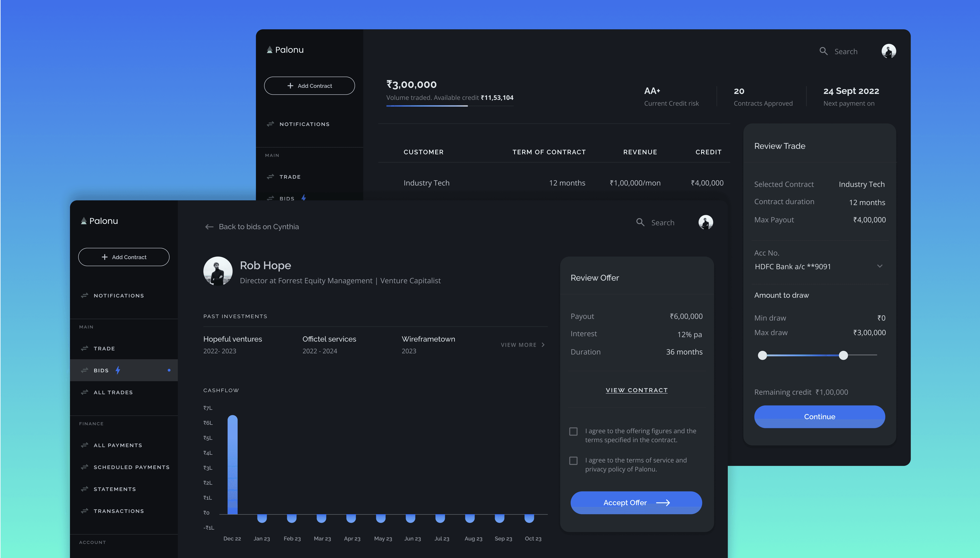The height and width of the screenshot is (558, 980).
Task: Click the Palonu logo in the front window
Action: point(99,221)
